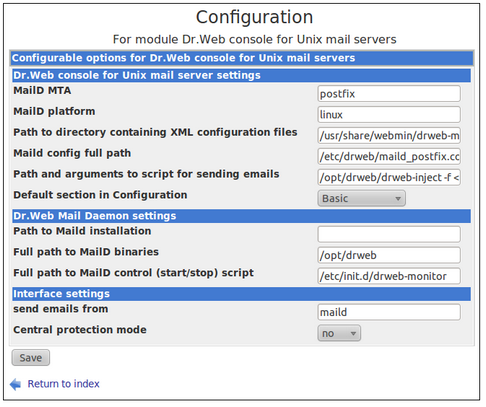The width and height of the screenshot is (486, 407).
Task: Click the Path to Maild installation label
Action: [82, 231]
